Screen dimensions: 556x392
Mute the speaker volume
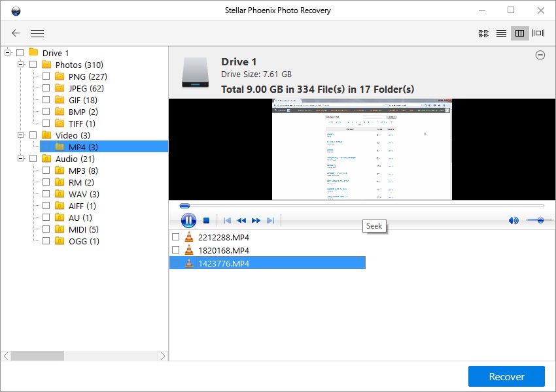tap(513, 220)
